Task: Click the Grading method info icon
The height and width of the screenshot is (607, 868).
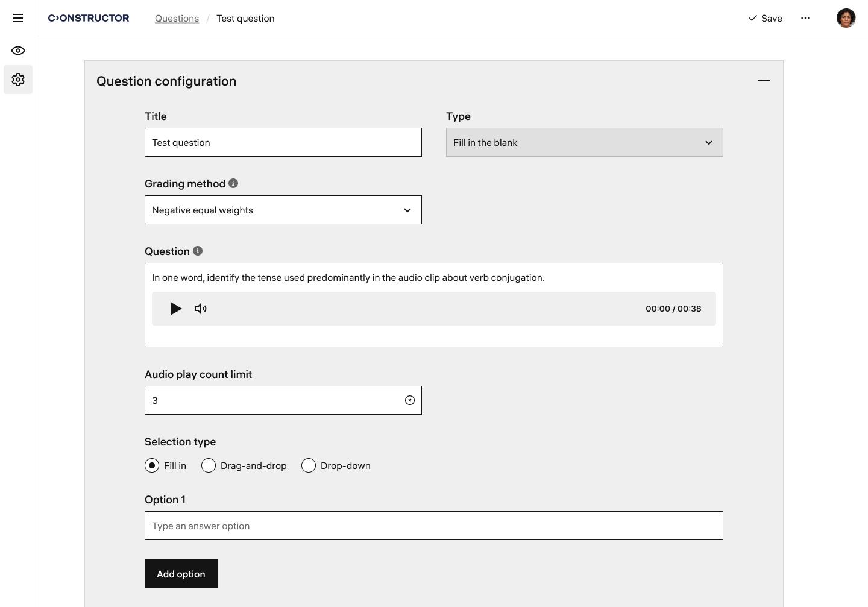Action: (233, 183)
